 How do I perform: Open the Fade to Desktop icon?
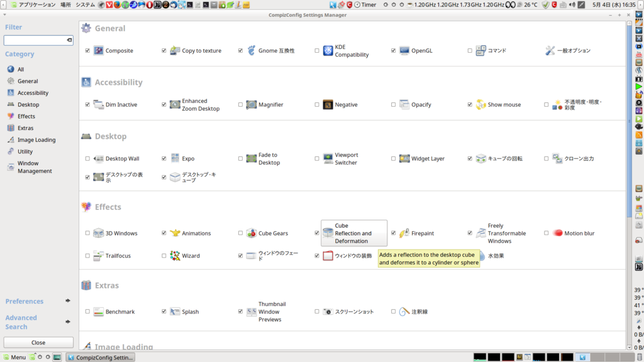pyautogui.click(x=252, y=158)
